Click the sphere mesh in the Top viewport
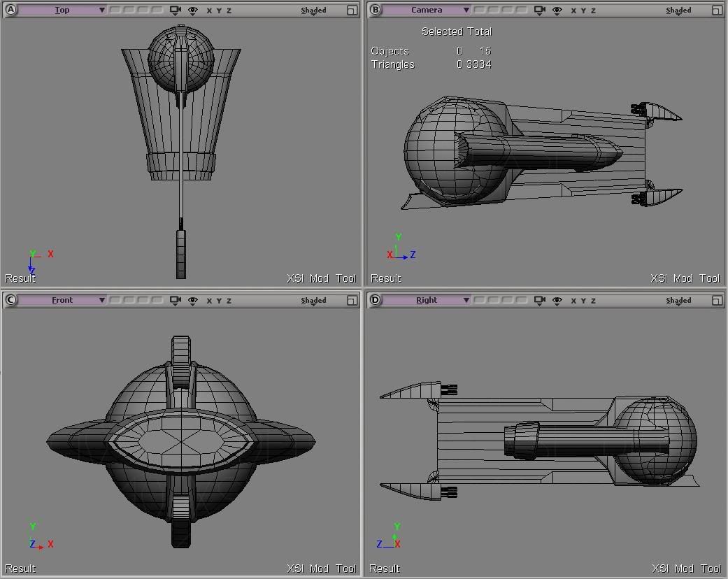This screenshot has width=728, height=579. (181, 59)
